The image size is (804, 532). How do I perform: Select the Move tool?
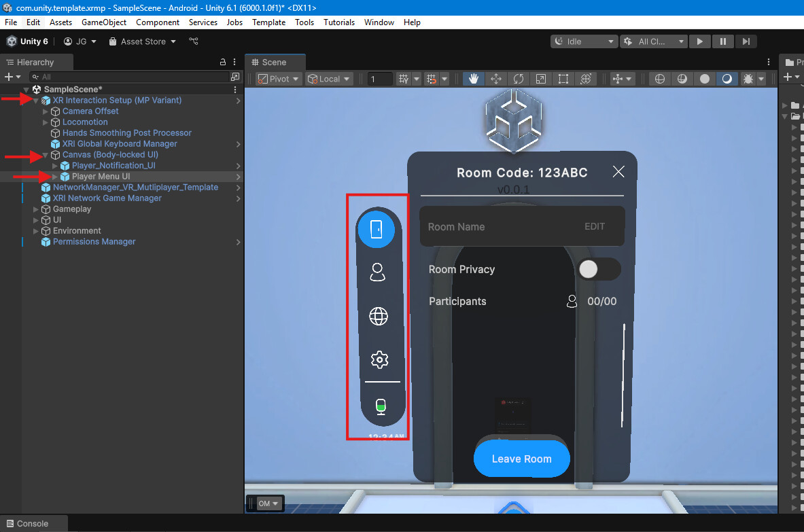tap(496, 78)
